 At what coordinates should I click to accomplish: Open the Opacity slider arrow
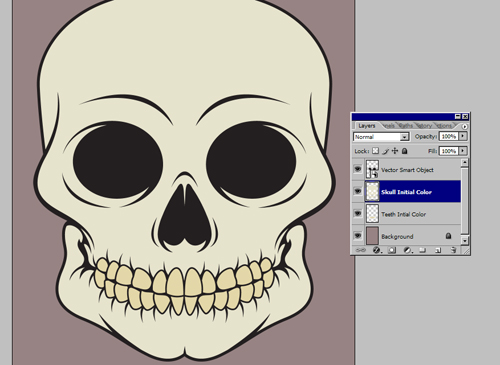coord(463,136)
